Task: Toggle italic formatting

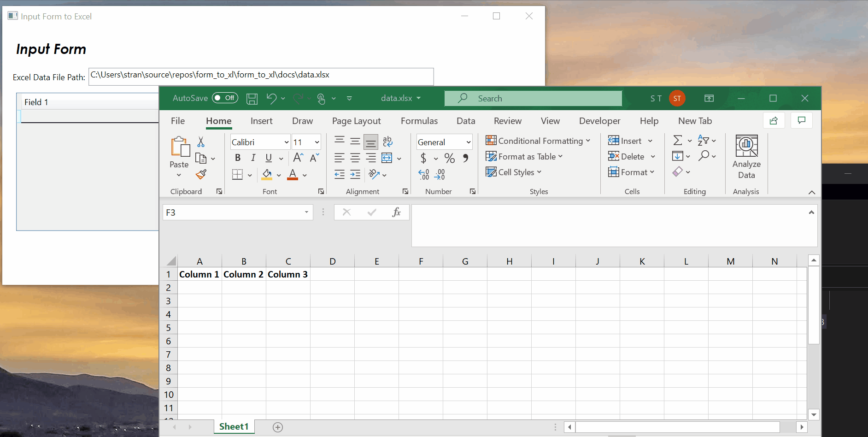Action: [x=253, y=157]
